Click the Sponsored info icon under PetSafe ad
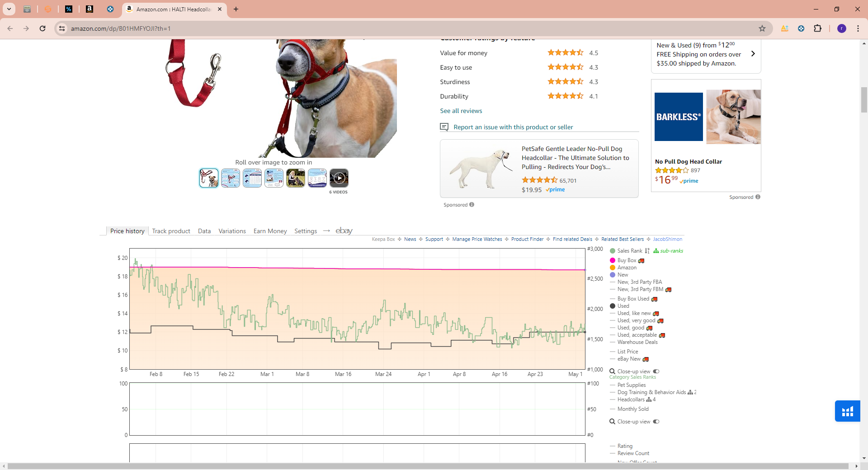 tap(472, 205)
